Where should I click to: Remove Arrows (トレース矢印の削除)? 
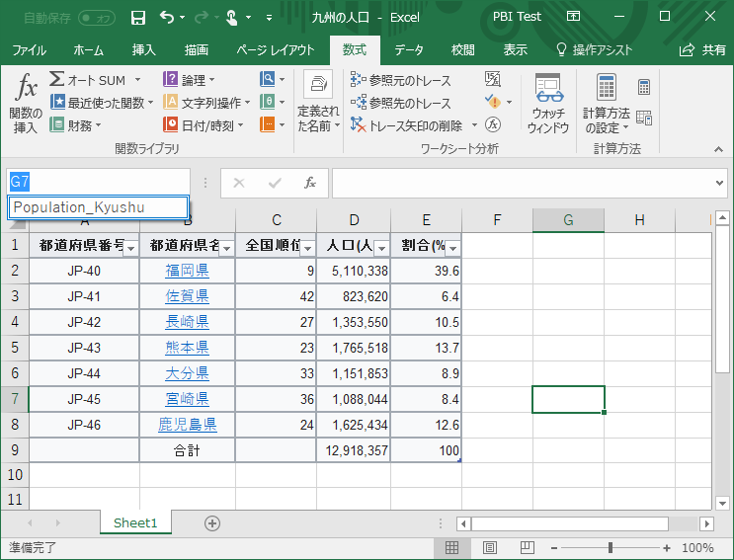click(406, 125)
